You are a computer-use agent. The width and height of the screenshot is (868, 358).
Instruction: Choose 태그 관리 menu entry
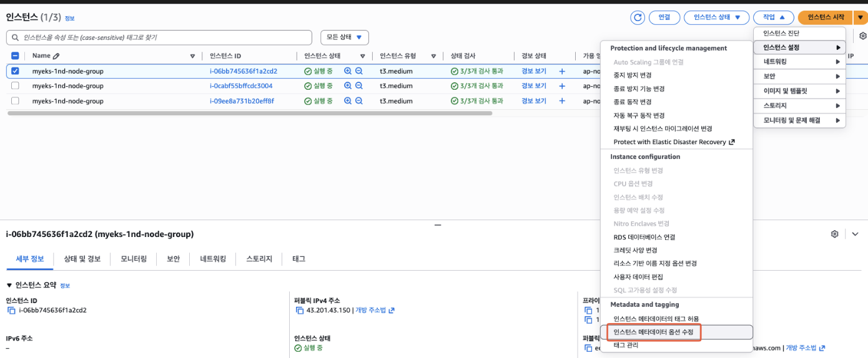(676, 345)
